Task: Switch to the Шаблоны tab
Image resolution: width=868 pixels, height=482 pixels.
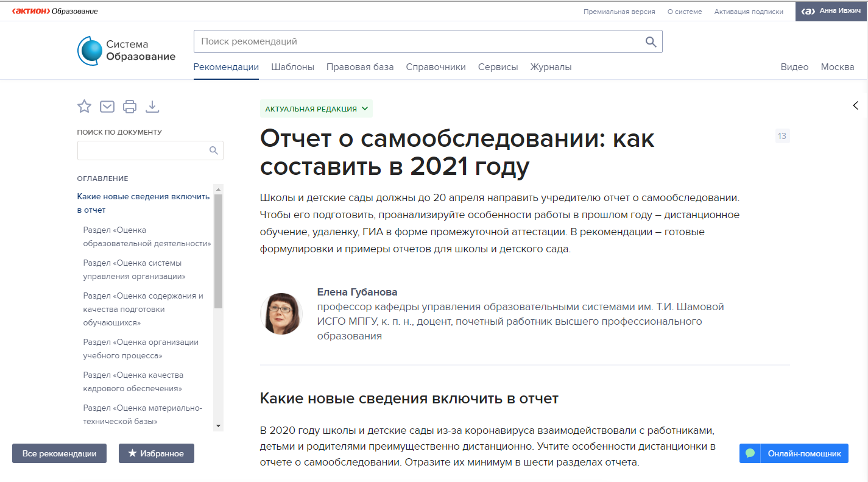Action: [292, 67]
